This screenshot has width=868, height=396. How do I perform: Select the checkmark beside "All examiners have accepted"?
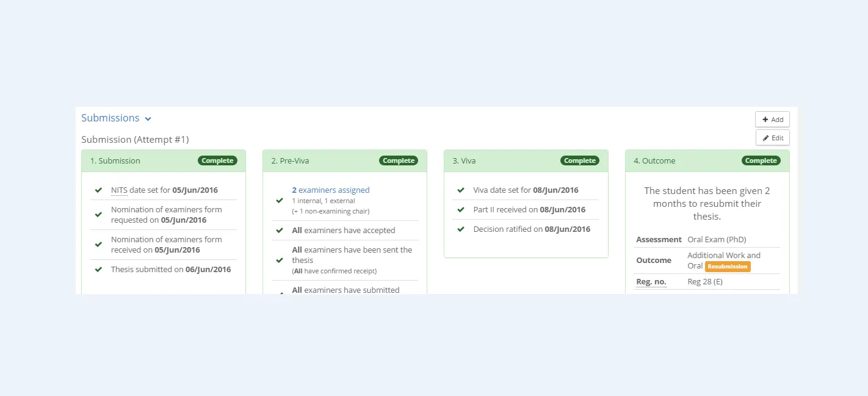pyautogui.click(x=280, y=230)
